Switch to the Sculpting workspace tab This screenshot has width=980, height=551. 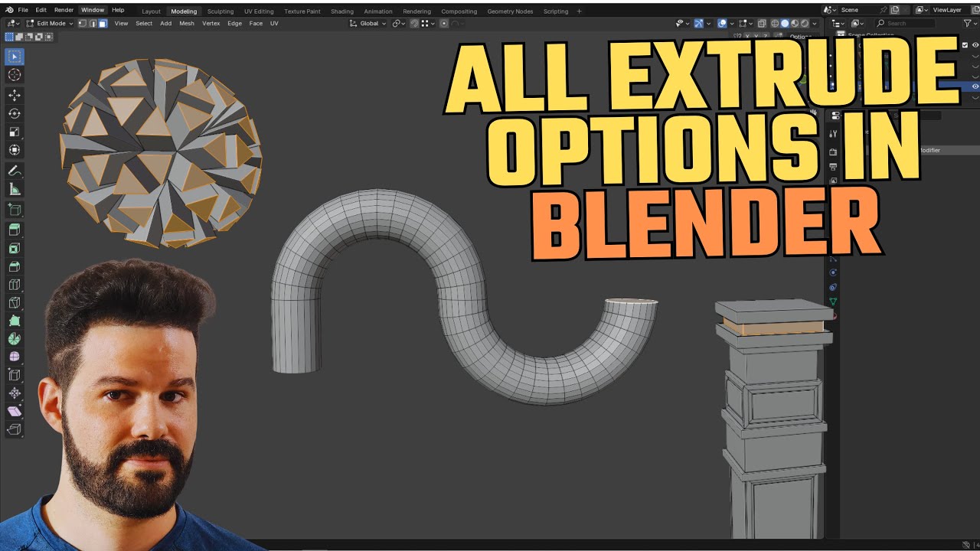point(220,11)
